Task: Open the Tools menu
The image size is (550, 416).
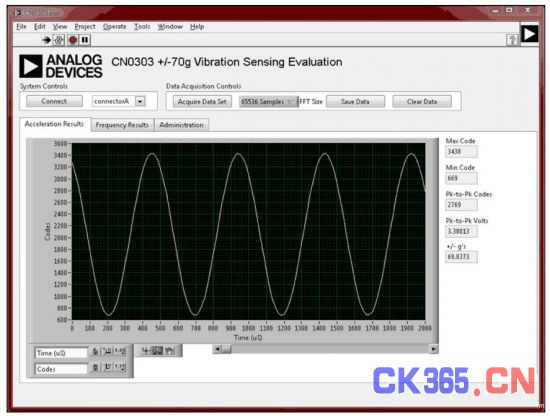Action: coord(142,27)
